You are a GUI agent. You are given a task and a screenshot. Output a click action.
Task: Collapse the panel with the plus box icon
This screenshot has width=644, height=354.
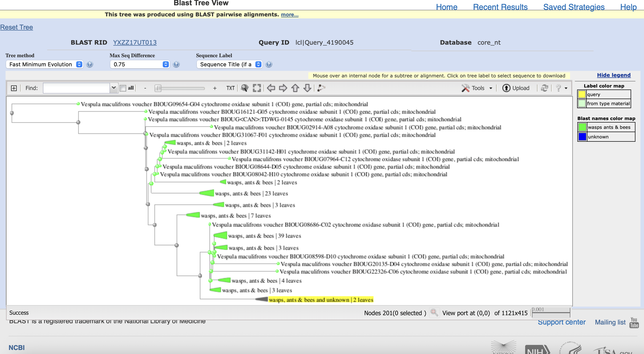tap(14, 88)
